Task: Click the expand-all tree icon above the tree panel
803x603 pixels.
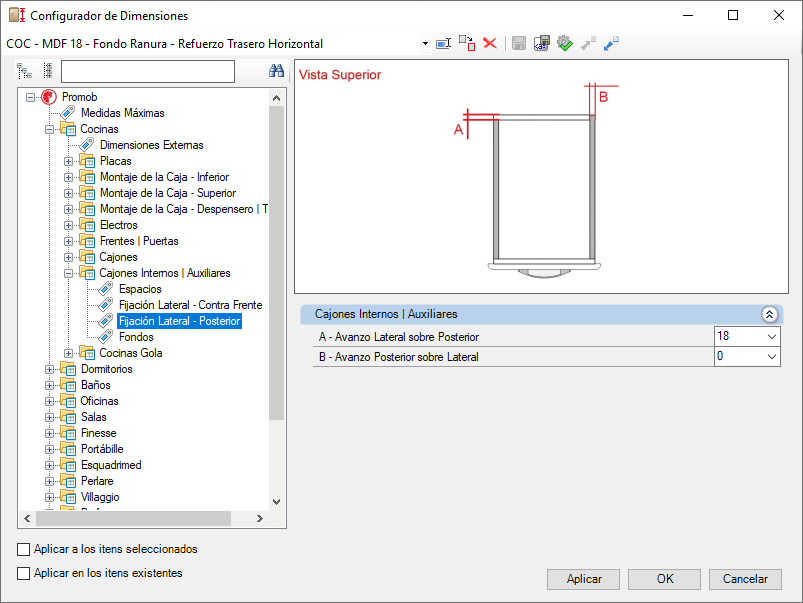Action: (x=24, y=71)
